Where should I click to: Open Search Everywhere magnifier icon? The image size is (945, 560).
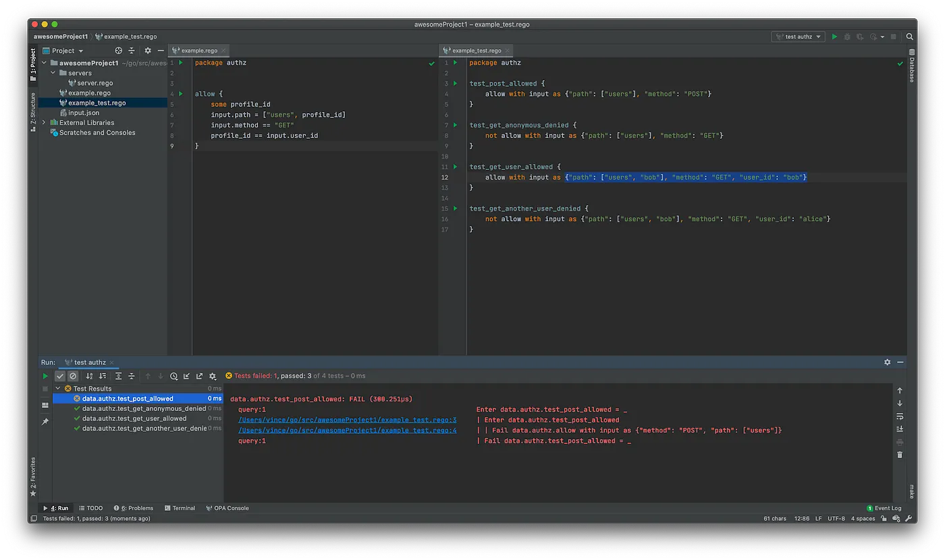click(x=910, y=36)
